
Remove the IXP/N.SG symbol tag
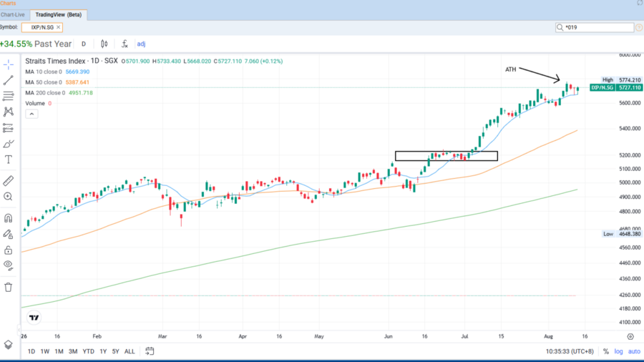tap(59, 27)
